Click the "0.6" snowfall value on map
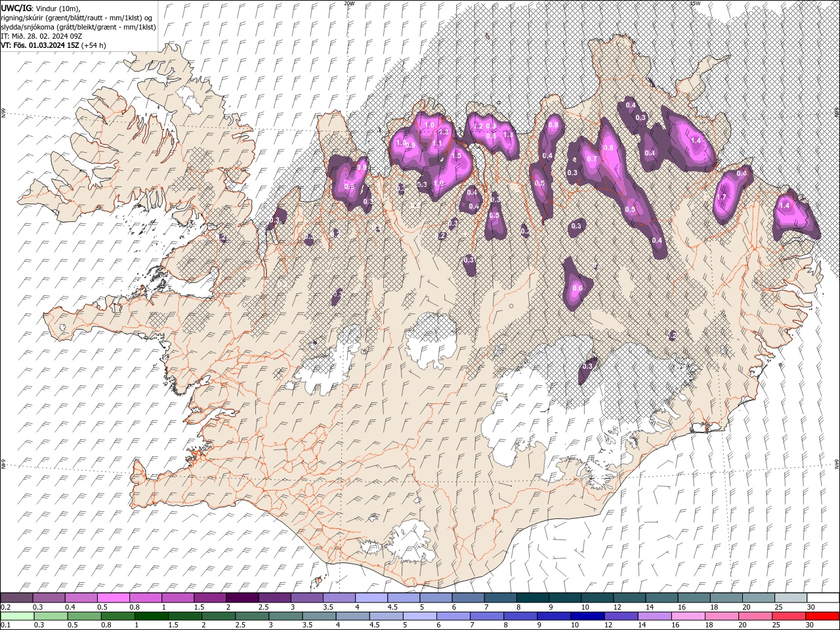Viewport: 840px width, 630px height. click(x=577, y=288)
